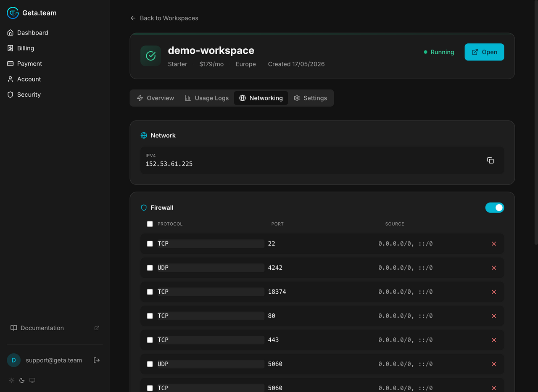Delete the UDP port 5060 rule
The image size is (538, 392).
(x=494, y=364)
